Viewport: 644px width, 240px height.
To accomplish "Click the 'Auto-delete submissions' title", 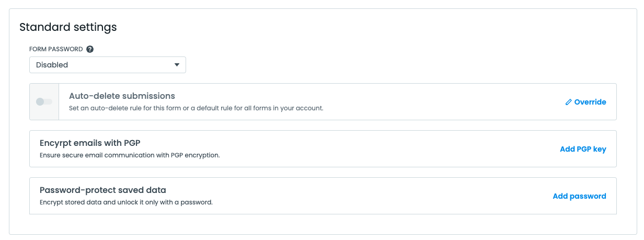I will [122, 96].
